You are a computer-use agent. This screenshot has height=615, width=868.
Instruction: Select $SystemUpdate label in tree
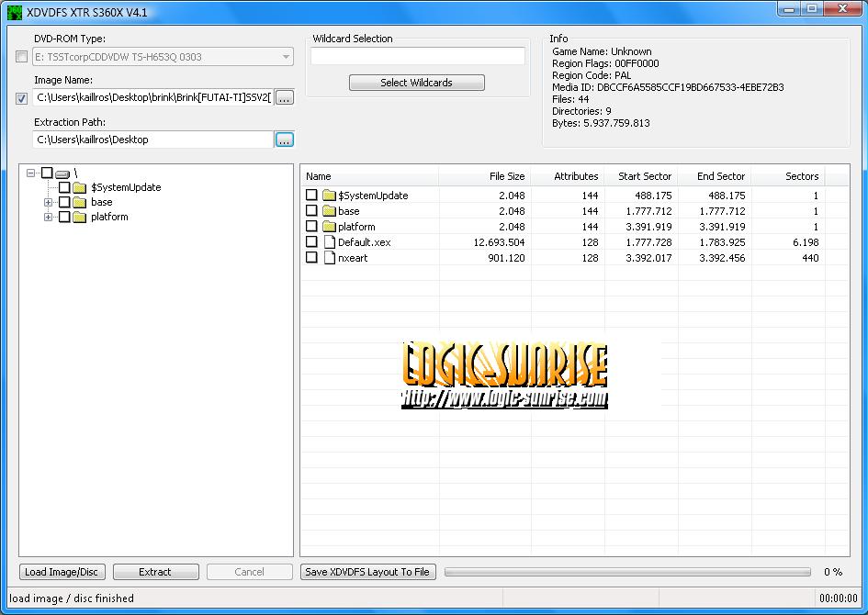click(126, 187)
